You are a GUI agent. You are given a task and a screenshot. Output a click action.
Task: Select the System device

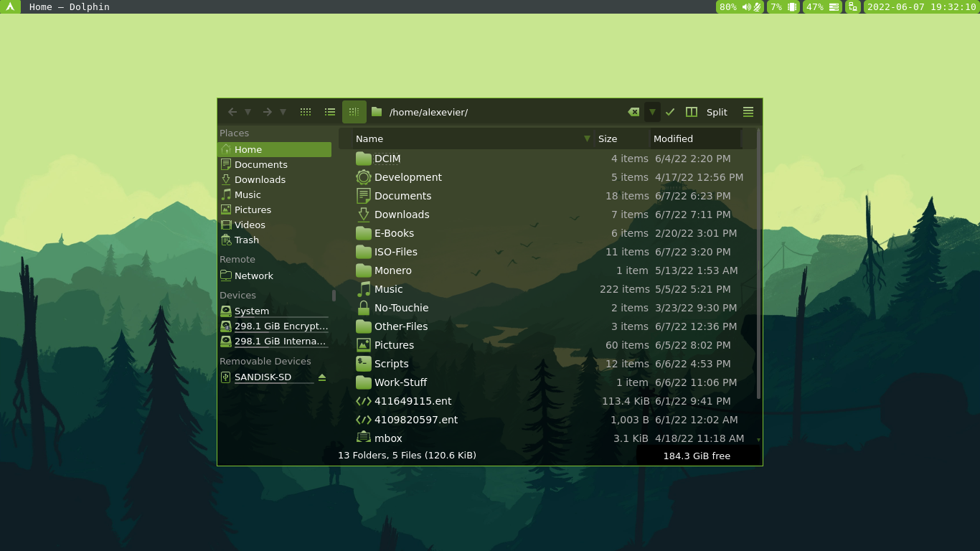(274, 311)
